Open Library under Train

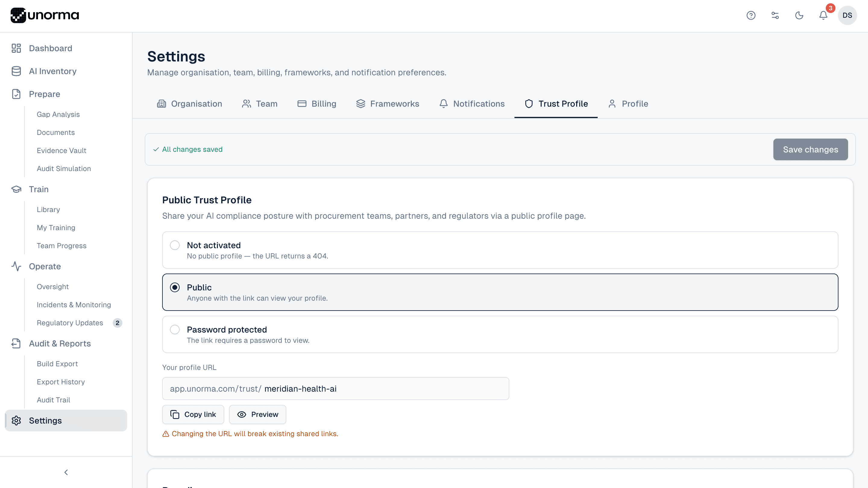pos(48,209)
